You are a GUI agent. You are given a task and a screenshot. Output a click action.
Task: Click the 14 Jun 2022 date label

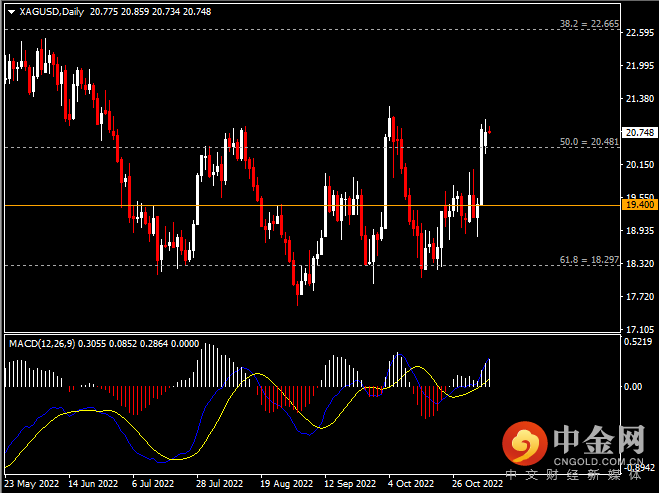(x=93, y=484)
